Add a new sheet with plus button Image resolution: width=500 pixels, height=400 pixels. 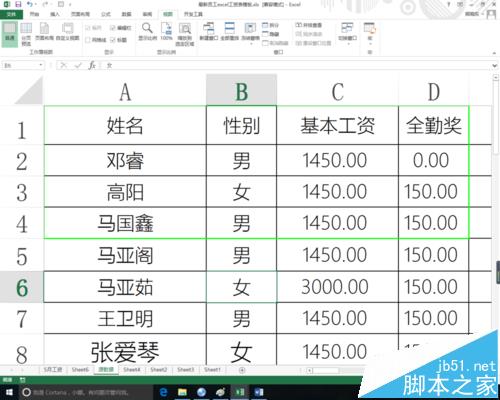coord(242,370)
